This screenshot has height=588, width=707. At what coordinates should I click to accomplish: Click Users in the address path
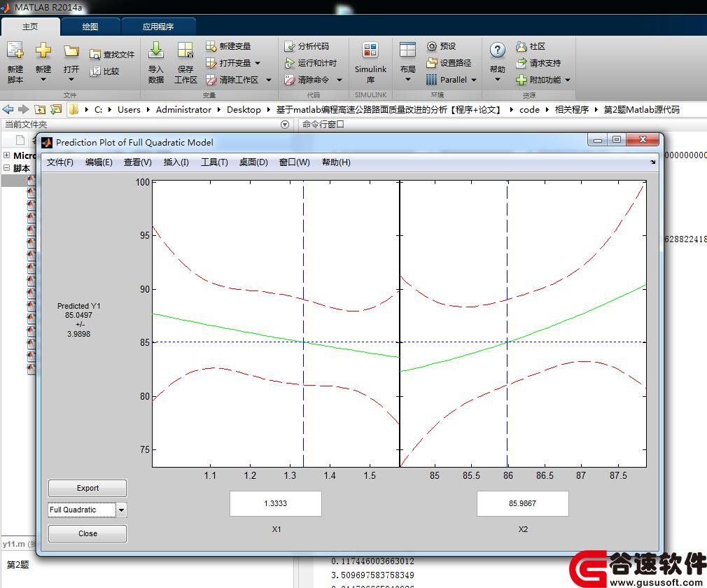[129, 110]
